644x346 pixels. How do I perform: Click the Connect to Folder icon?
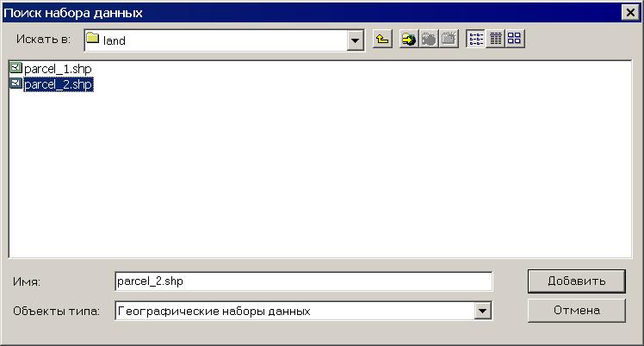[408, 40]
